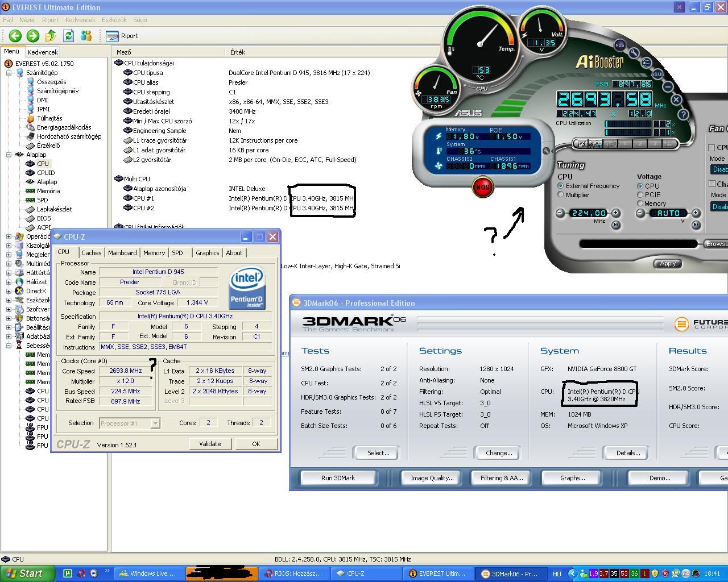Toggle the upper Fan Control checkbox
The image size is (728, 582).
click(x=712, y=148)
